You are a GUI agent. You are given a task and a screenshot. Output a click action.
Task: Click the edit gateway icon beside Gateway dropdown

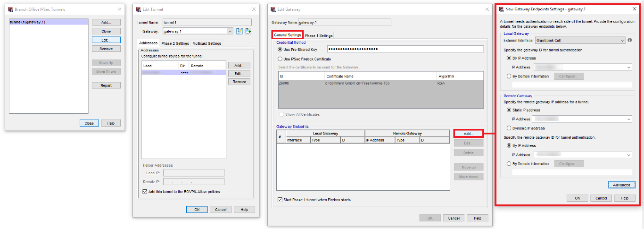click(x=239, y=31)
